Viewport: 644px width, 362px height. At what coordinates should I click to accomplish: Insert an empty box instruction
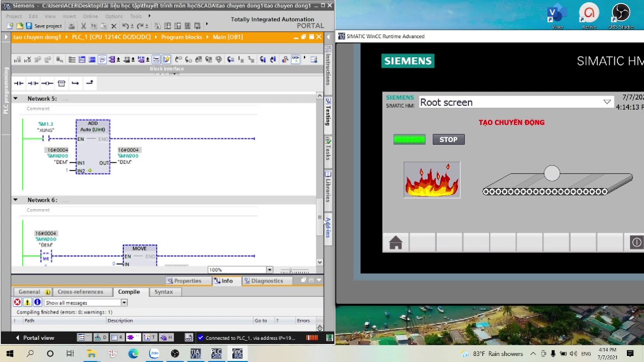(61, 83)
